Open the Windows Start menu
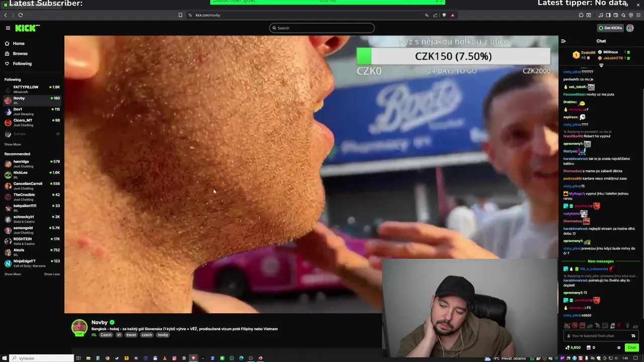644x362 pixels. tap(5, 358)
